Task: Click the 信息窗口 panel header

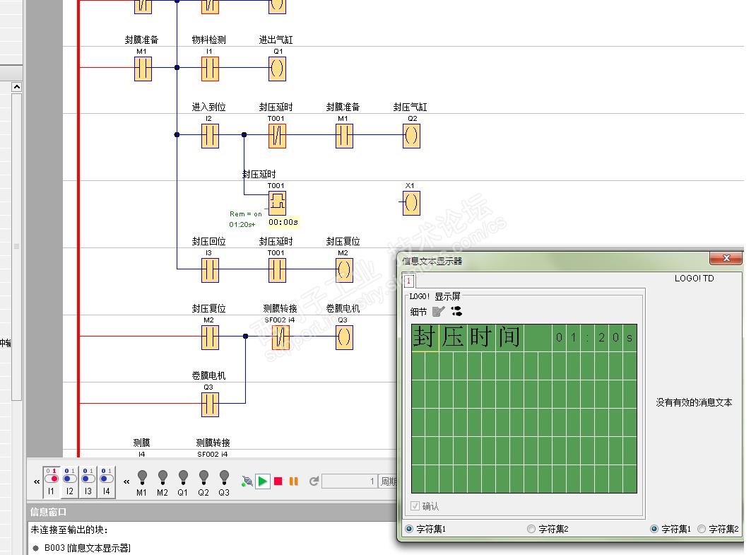Action: [x=211, y=512]
